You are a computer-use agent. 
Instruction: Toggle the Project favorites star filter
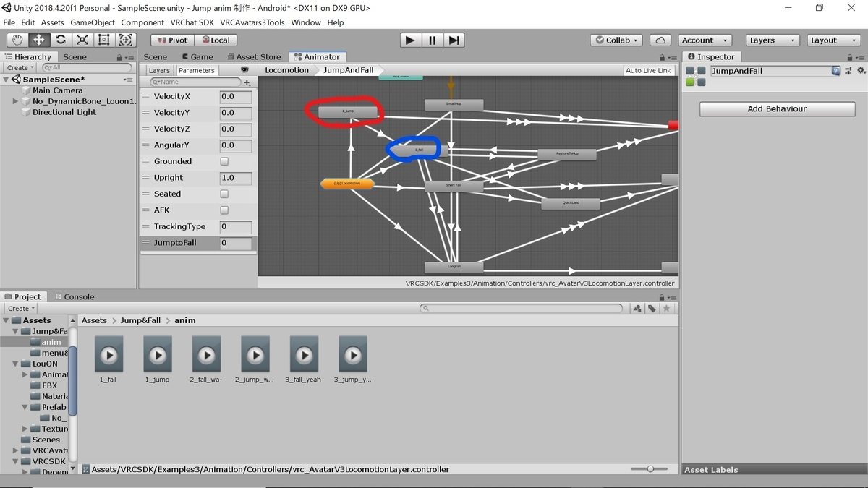coord(666,309)
